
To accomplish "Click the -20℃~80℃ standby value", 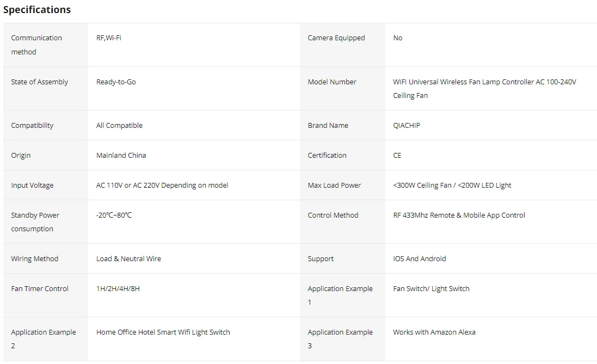I will (114, 215).
